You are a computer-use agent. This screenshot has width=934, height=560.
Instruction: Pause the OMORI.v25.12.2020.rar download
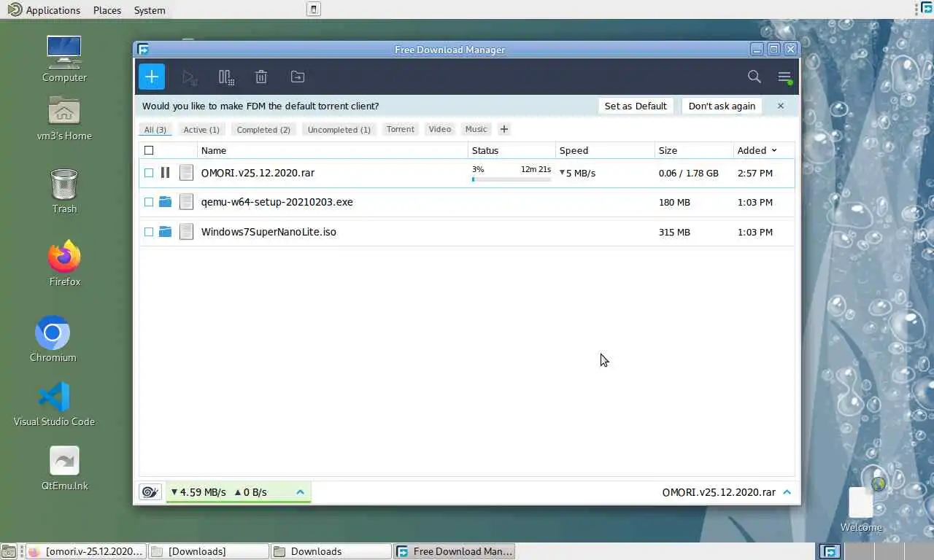[165, 173]
